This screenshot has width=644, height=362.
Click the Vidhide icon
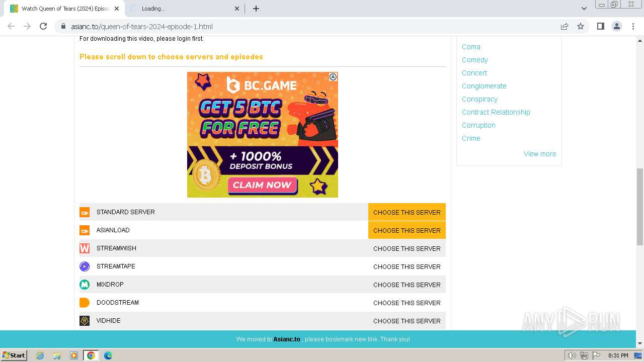click(x=85, y=321)
